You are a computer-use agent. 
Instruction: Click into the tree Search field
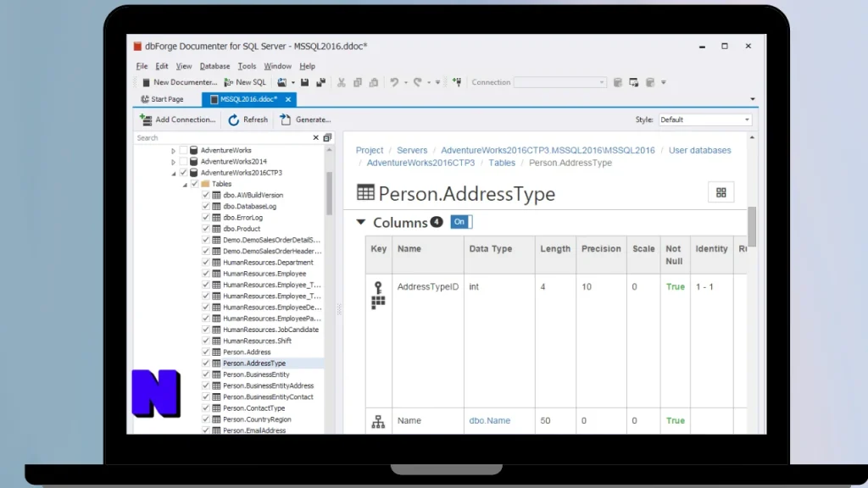(223, 138)
